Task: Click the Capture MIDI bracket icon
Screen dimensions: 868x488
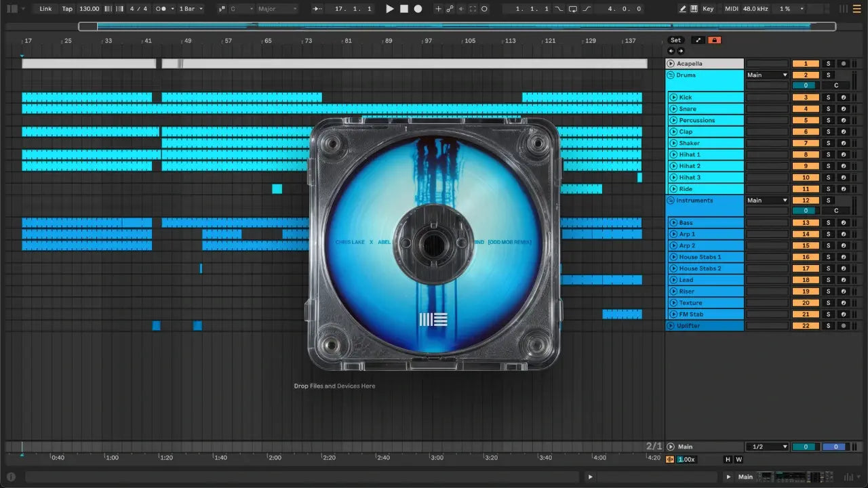Action: [473, 9]
